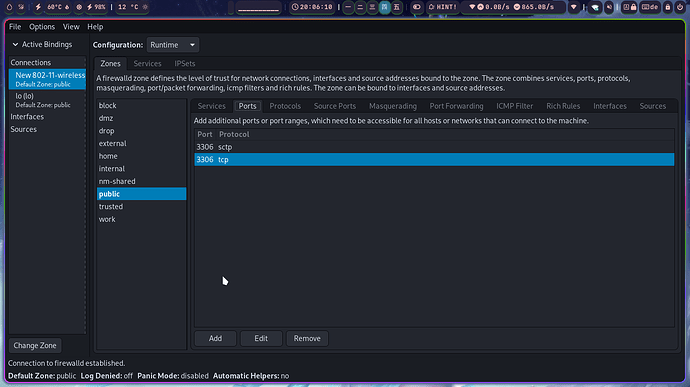Switch to the IPSets tab

(x=185, y=63)
